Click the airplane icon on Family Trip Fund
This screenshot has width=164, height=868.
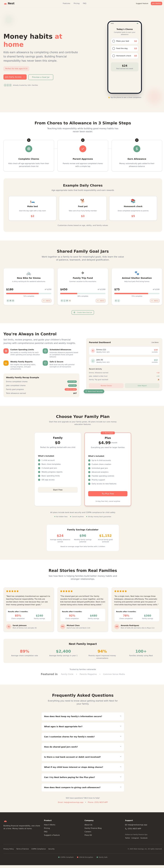coord(83,273)
